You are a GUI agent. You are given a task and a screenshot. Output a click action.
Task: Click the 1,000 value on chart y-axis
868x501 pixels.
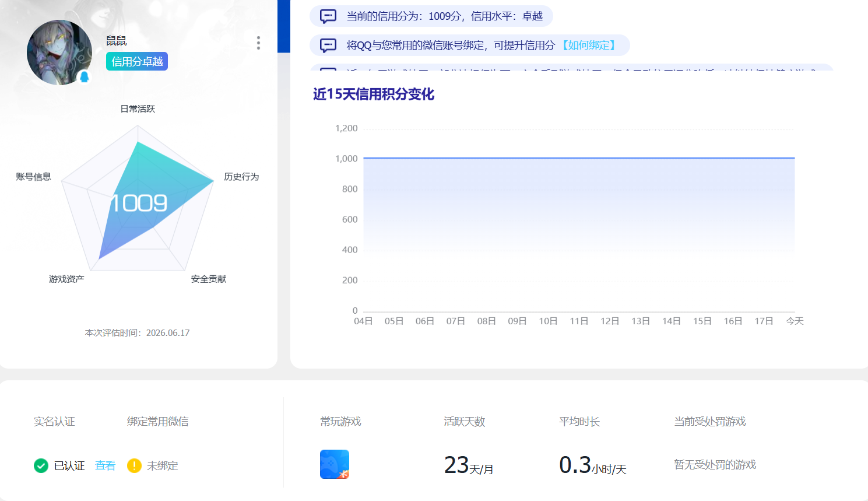pyautogui.click(x=346, y=159)
